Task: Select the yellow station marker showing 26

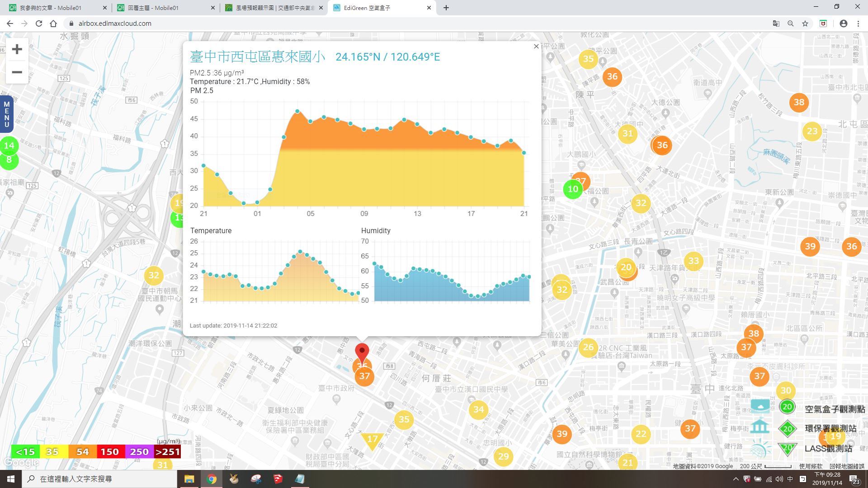Action: point(588,347)
